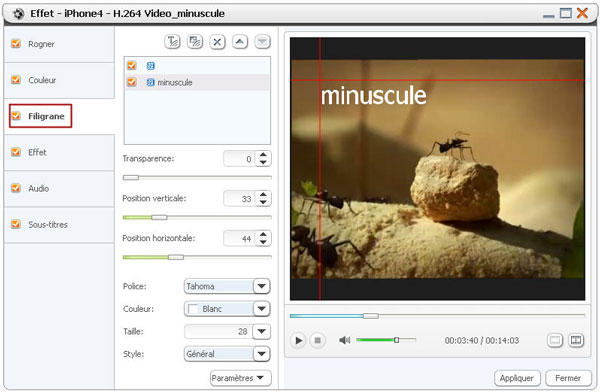Viewport: 600px width, 392px height.
Task: Click the Fermer button
Action: 568,378
